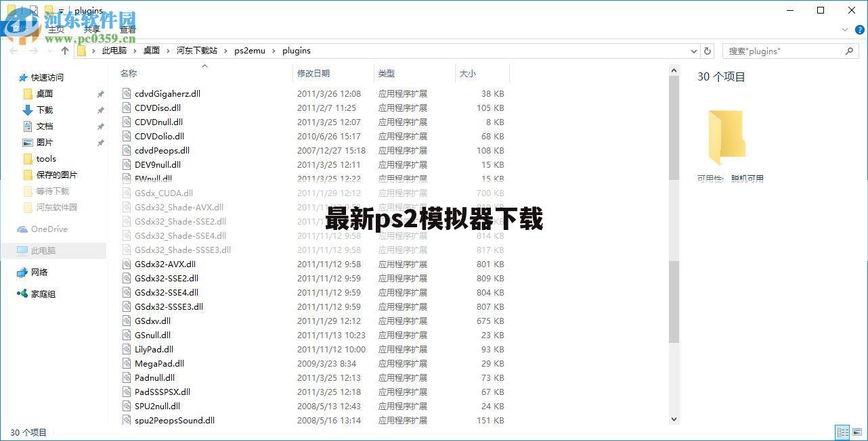The width and height of the screenshot is (868, 441).
Task: Click the file icon of DEV9null.dll
Action: (x=127, y=164)
